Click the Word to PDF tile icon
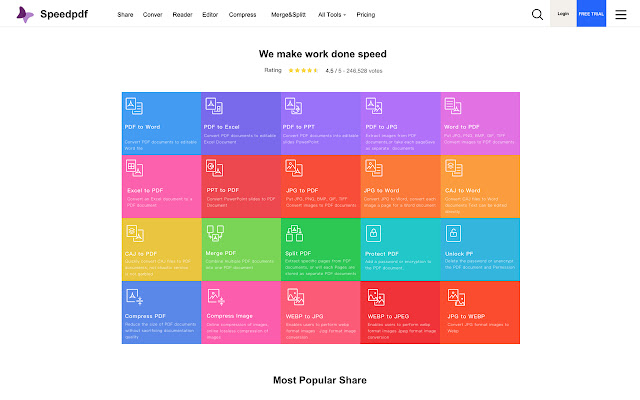 coord(453,106)
